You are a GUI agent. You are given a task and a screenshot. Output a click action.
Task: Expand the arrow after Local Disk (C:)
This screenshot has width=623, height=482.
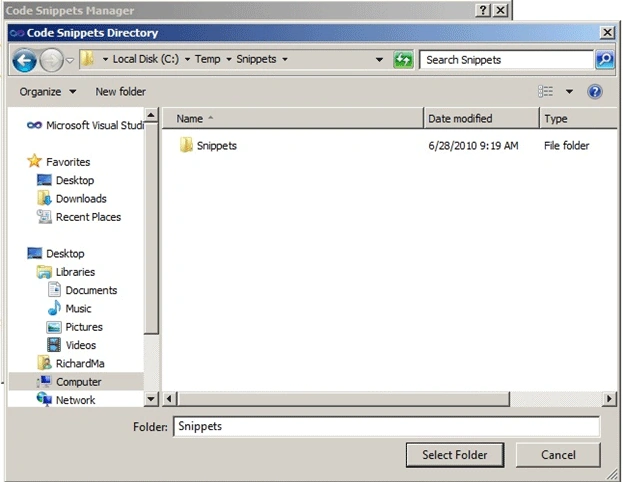(187, 60)
